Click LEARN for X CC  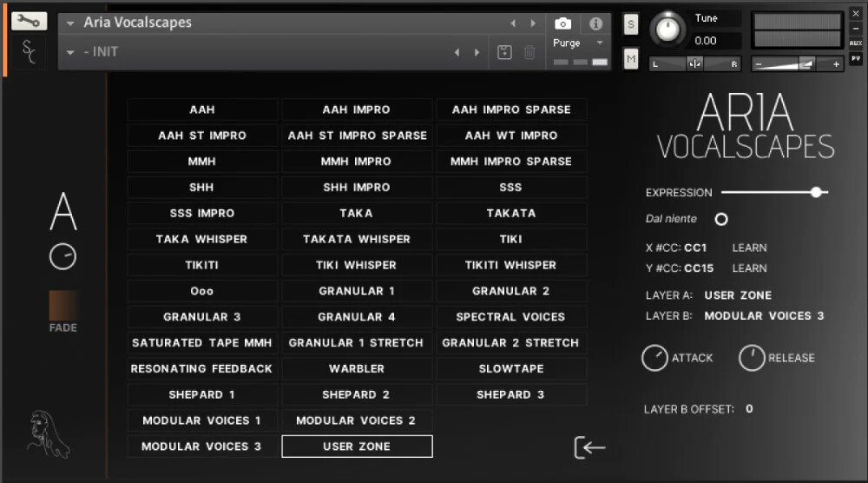point(750,248)
